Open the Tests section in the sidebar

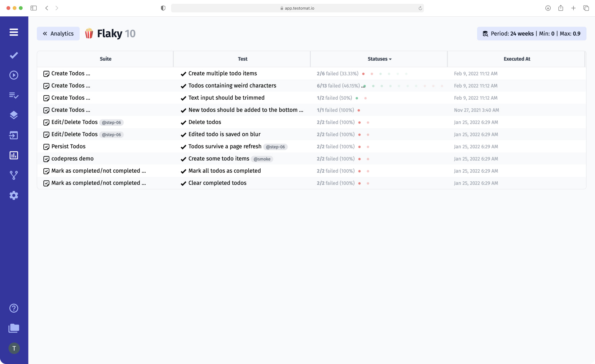[14, 55]
